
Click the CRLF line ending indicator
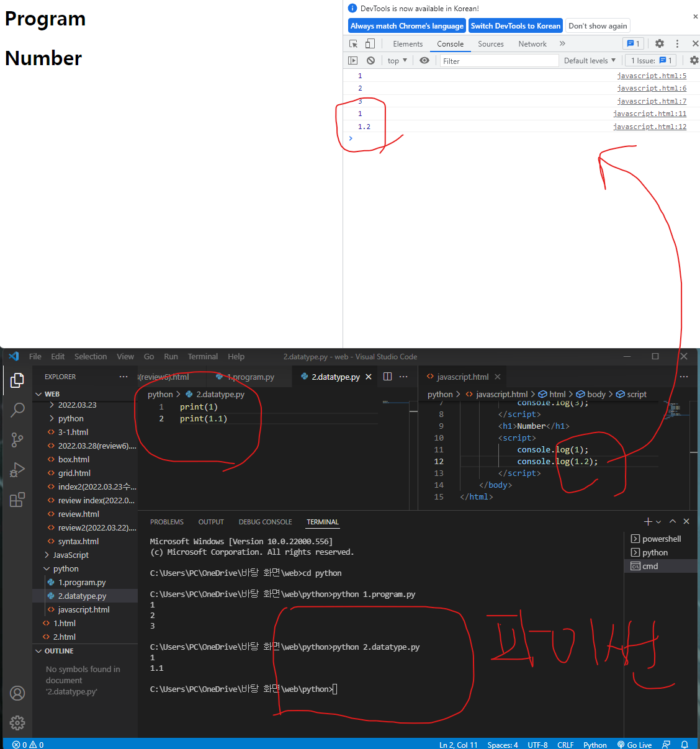(565, 745)
